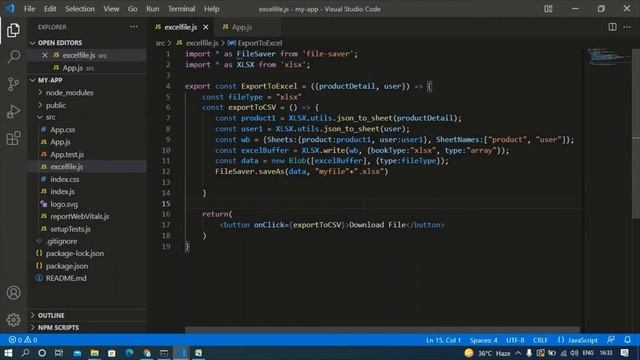The image size is (640, 360).
Task: Open the Accounts menu icon
Action: (x=13, y=293)
